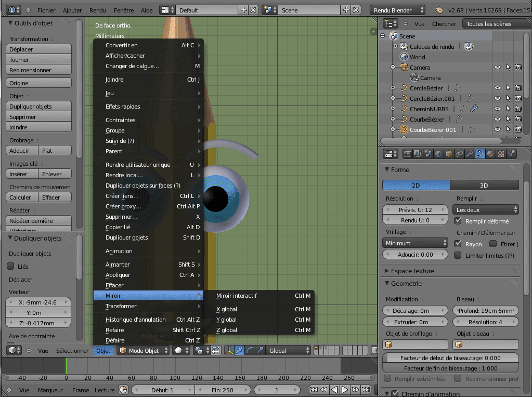Open the Rendu menu in top bar
This screenshot has width=532, height=397.
tap(97, 10)
